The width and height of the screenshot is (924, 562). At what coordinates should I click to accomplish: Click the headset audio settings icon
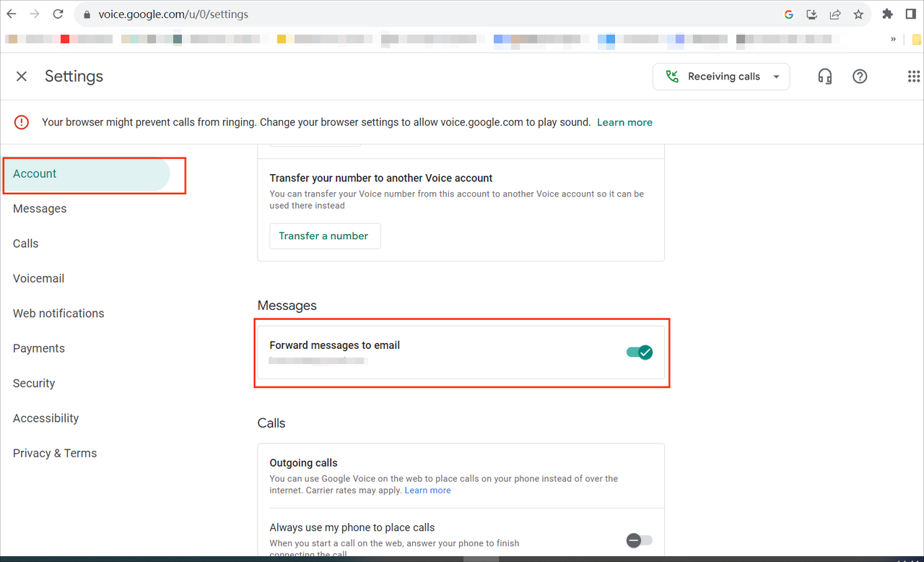[824, 77]
